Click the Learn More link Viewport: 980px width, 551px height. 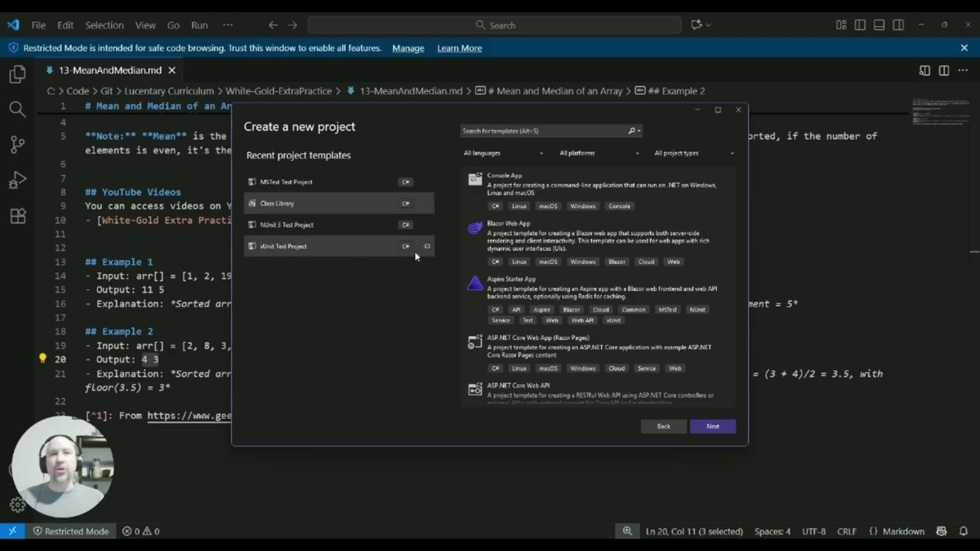[459, 48]
